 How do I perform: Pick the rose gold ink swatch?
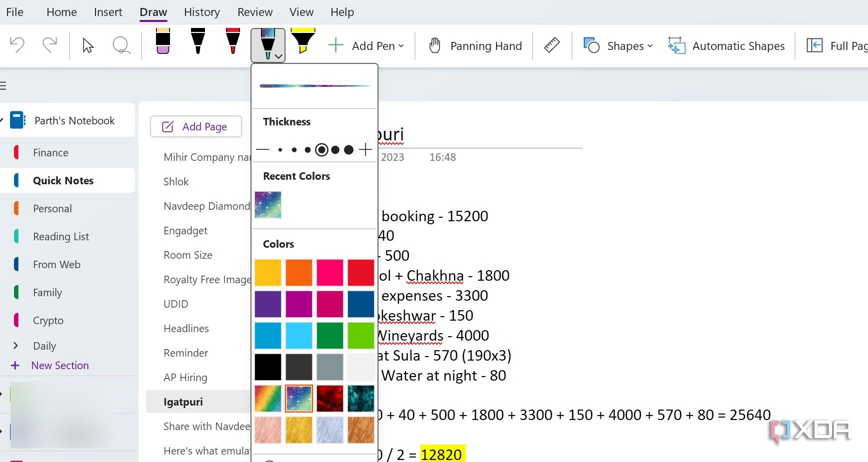point(268,430)
